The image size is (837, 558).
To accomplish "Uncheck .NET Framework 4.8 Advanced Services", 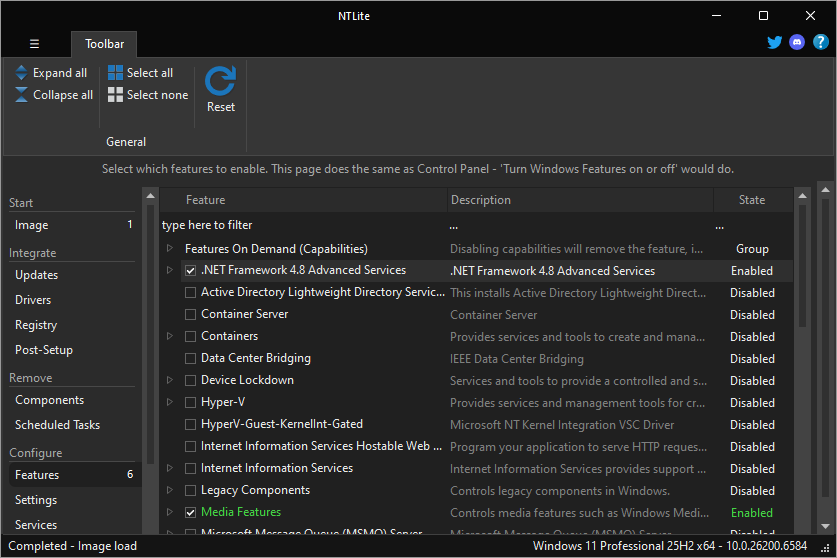I will pos(191,271).
